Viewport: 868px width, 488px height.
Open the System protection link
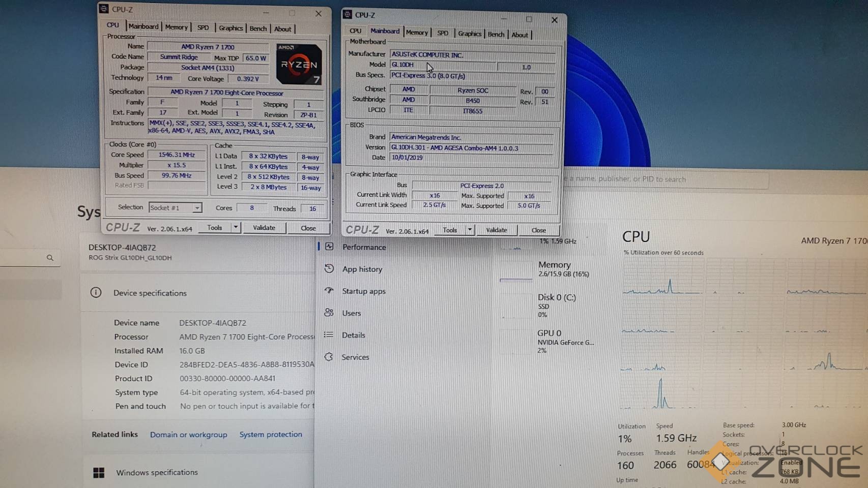(271, 435)
